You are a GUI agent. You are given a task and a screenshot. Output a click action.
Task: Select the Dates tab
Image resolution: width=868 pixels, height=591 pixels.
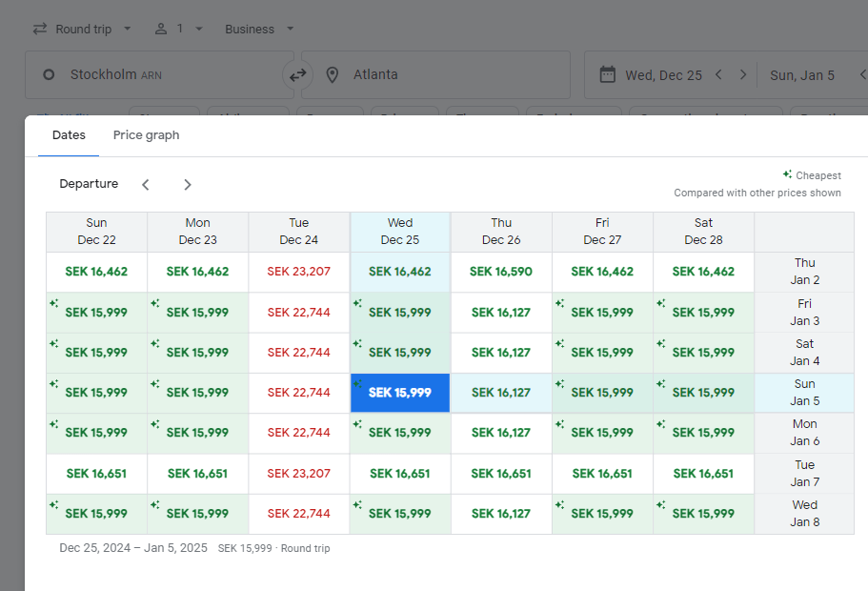pos(69,135)
